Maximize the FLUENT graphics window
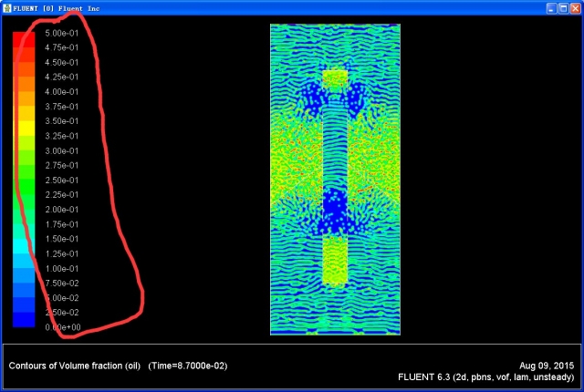The width and height of the screenshot is (584, 392). click(x=563, y=7)
